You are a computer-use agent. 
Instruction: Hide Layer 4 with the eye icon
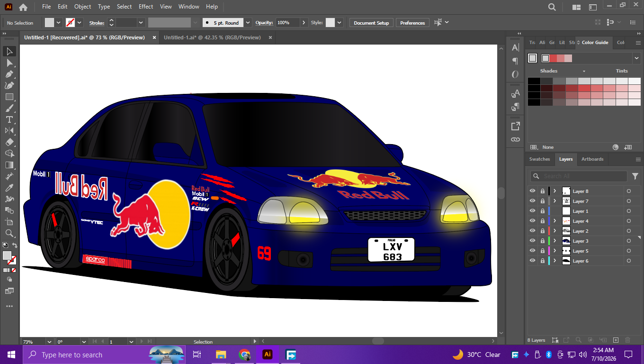pyautogui.click(x=533, y=221)
